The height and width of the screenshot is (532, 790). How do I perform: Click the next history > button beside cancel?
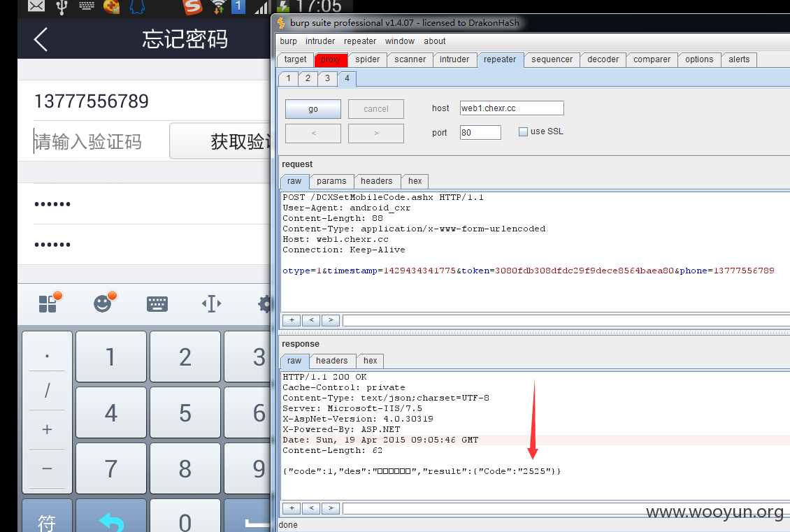pos(376,134)
